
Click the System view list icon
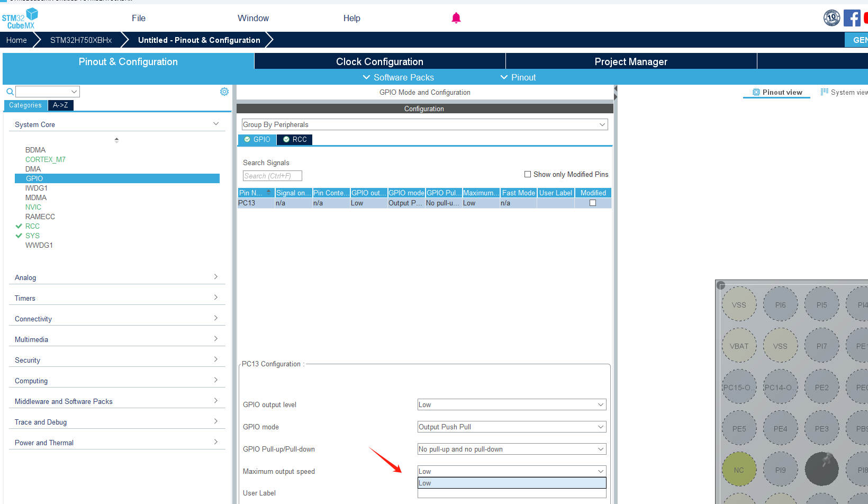point(825,92)
